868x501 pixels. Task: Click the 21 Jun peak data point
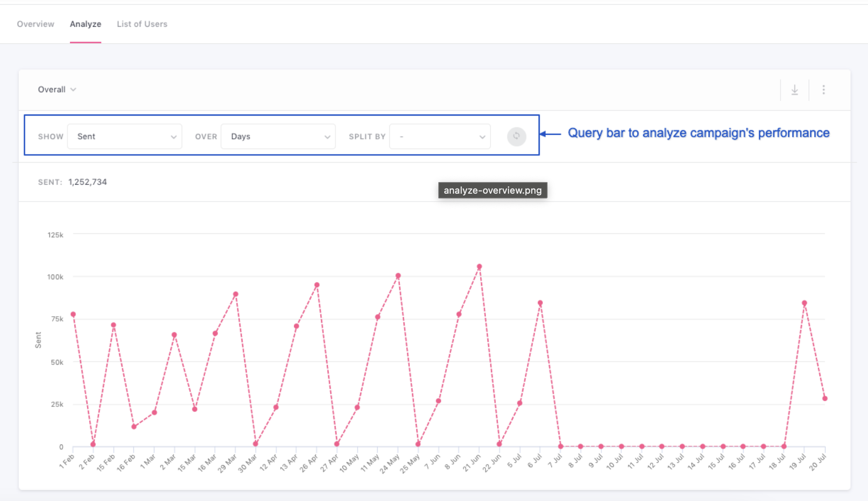[479, 267]
